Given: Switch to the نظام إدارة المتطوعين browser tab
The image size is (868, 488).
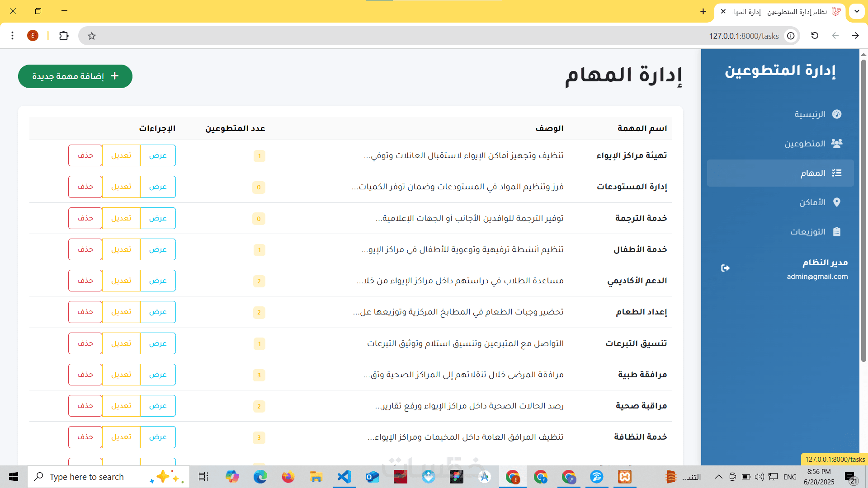Looking at the screenshot, I should (787, 12).
